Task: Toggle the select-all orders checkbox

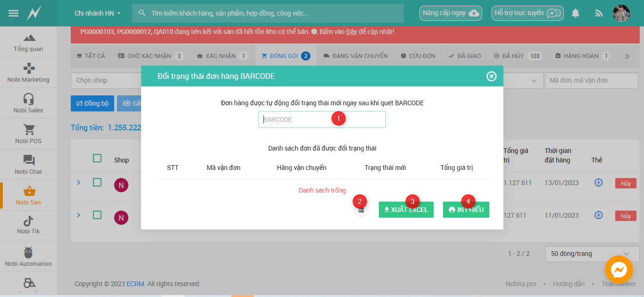Action: pos(97,159)
